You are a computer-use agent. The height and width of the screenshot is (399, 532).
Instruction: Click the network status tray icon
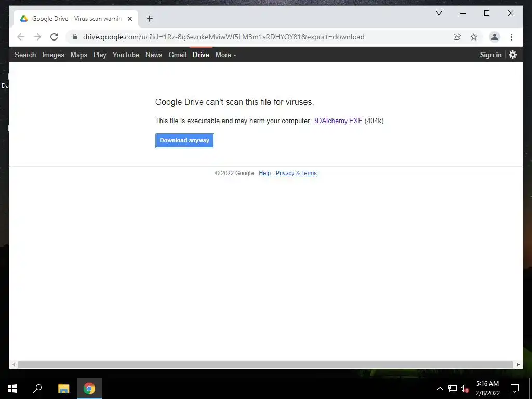[453, 389]
